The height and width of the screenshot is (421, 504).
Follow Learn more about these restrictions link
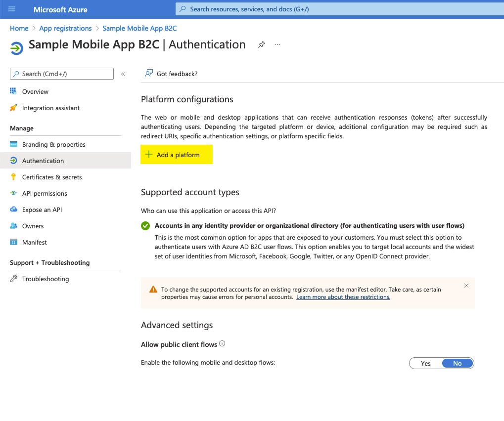tap(343, 297)
